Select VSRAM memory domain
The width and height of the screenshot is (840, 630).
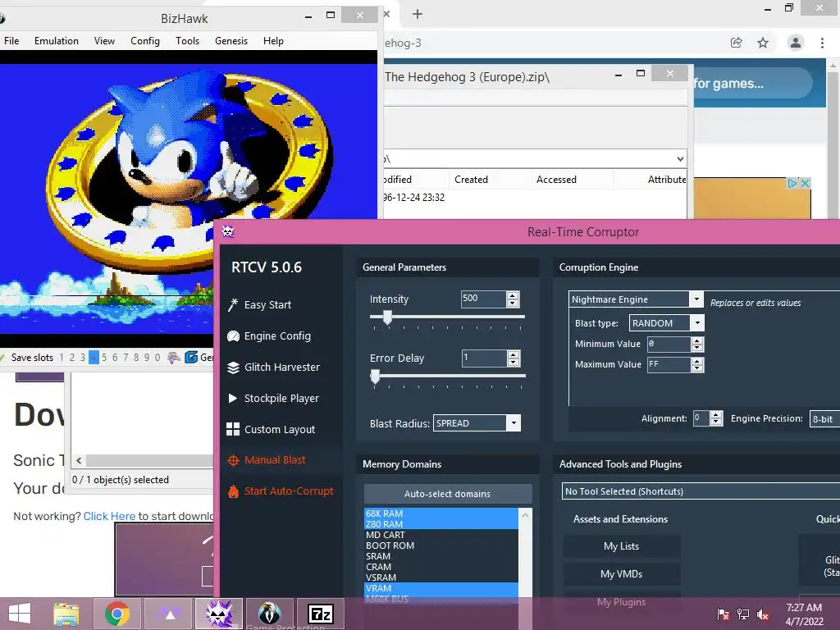[x=441, y=577]
